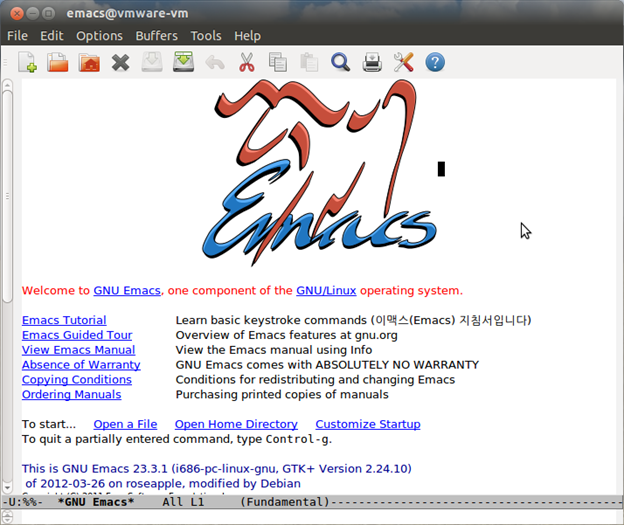Search with magnifying glass icon

click(x=340, y=62)
